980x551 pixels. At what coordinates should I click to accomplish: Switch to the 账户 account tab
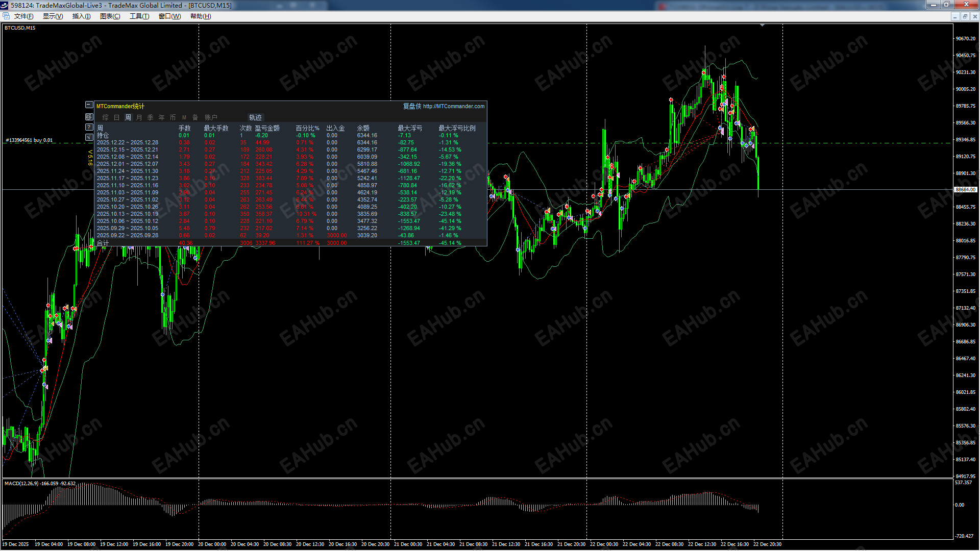[x=210, y=117]
